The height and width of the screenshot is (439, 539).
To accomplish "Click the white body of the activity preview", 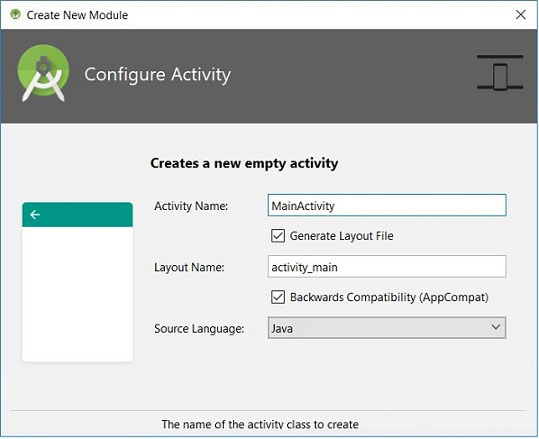I will click(77, 294).
